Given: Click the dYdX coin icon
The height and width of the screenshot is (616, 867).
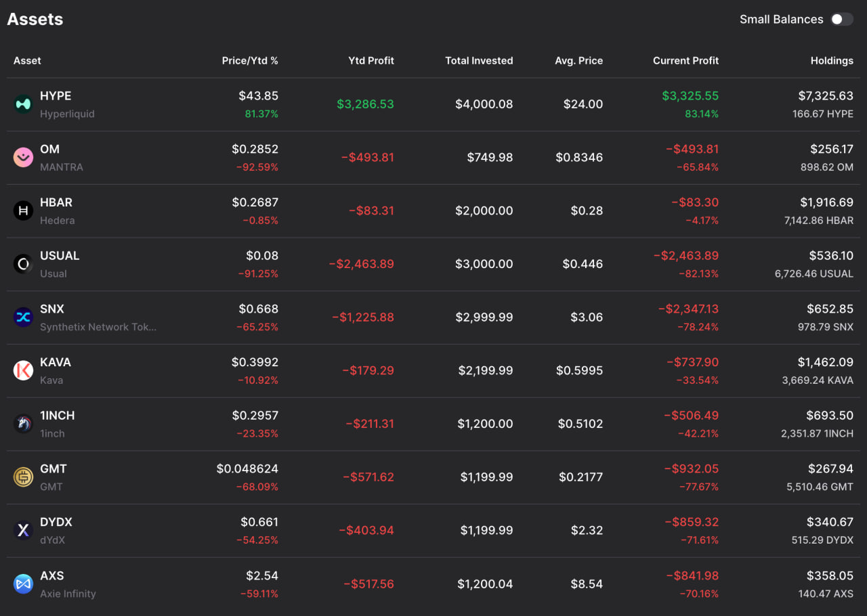Looking at the screenshot, I should tap(23, 530).
